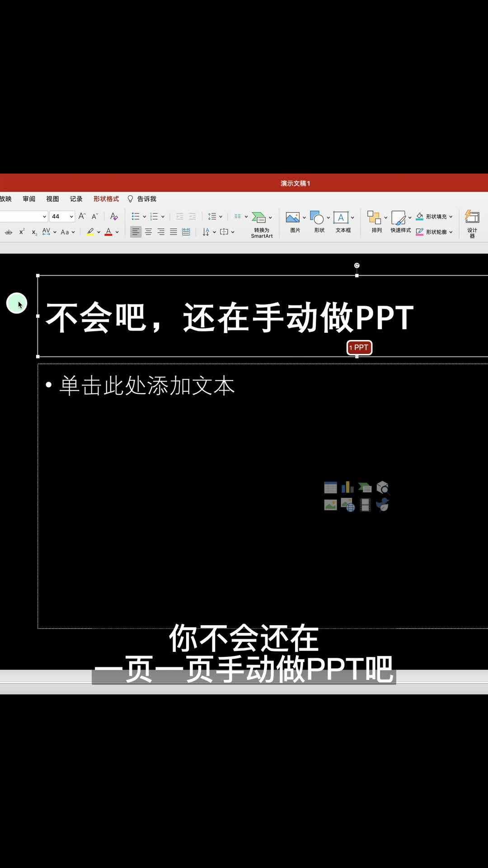The width and height of the screenshot is (488, 868).
Task: Insert a table via placeholder icon
Action: [x=330, y=487]
